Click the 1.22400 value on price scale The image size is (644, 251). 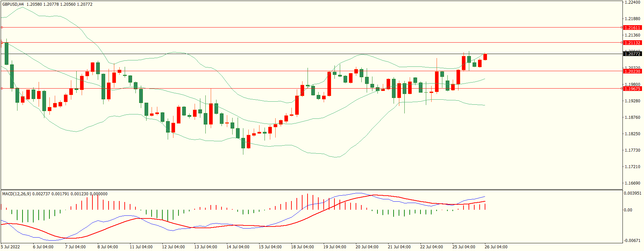[632, 2]
